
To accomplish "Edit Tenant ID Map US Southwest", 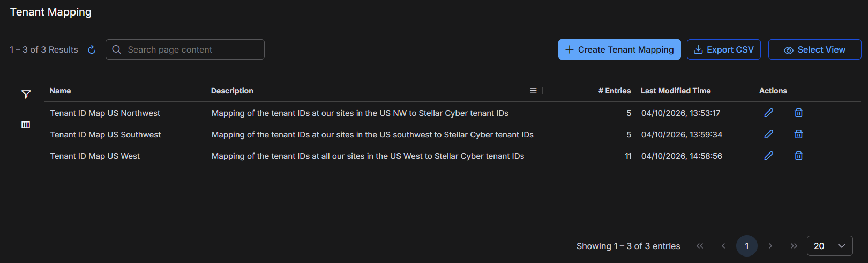I will point(768,134).
